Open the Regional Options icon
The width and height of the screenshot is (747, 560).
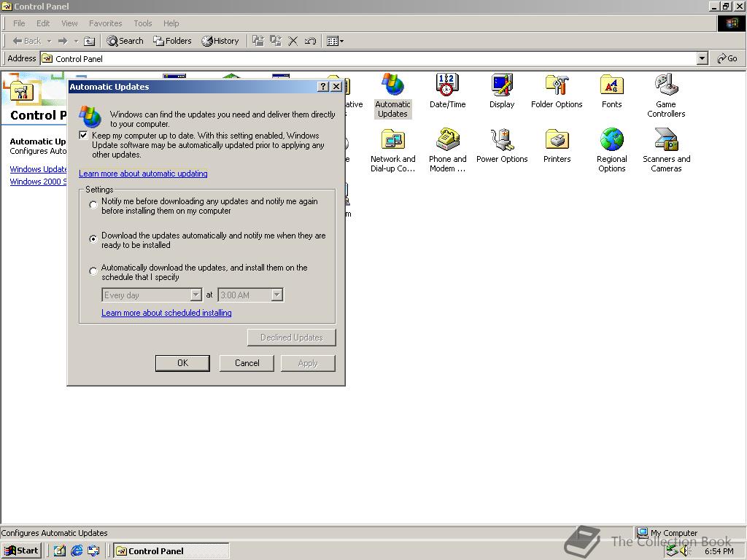(x=612, y=150)
